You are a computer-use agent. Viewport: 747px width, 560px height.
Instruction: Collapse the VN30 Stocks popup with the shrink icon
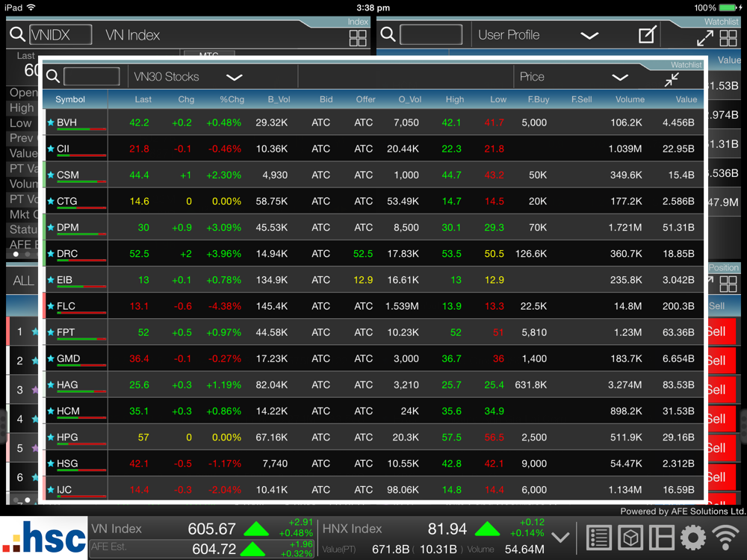click(x=672, y=80)
